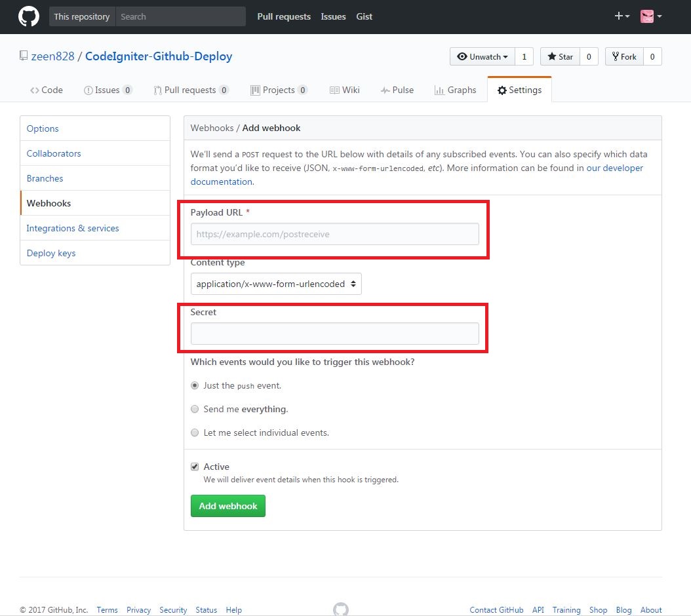The height and width of the screenshot is (616, 691).
Task: Open the user avatar menu
Action: pos(651,16)
